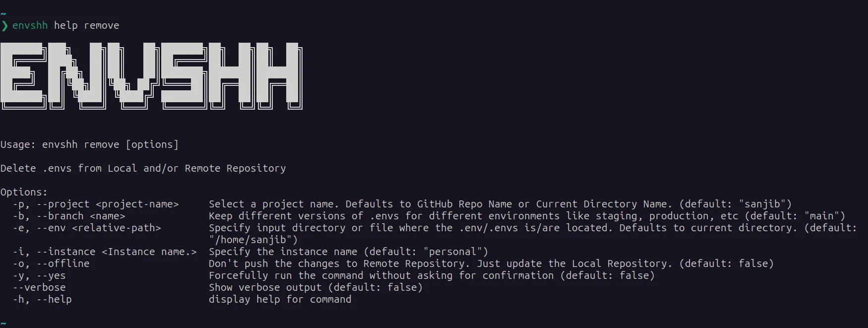
Task: Click the '"/home/sanjib")' default path text
Action: (x=253, y=240)
